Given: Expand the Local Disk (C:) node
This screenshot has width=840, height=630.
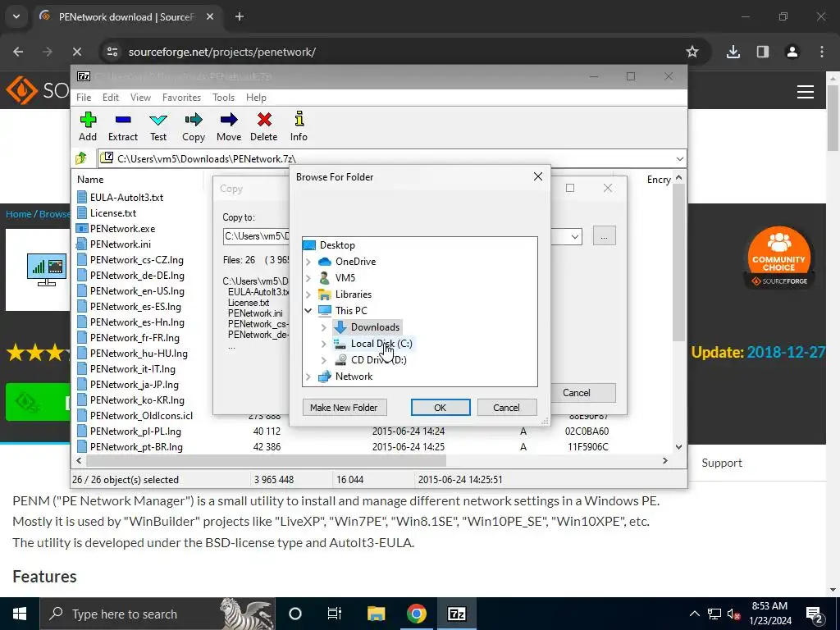Looking at the screenshot, I should point(323,344).
